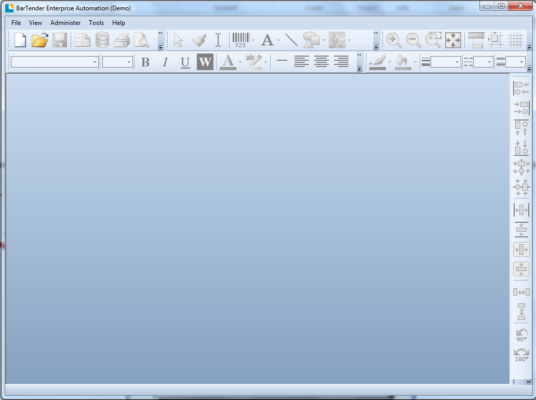The width and height of the screenshot is (536, 400).
Task: Toggle the W word processor mode button
Action: [x=205, y=62]
